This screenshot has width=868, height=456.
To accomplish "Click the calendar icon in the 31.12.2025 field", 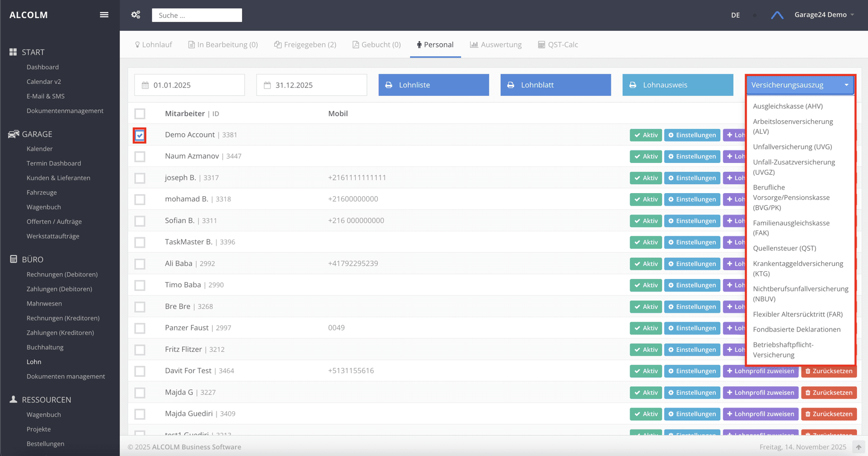I will pos(267,85).
